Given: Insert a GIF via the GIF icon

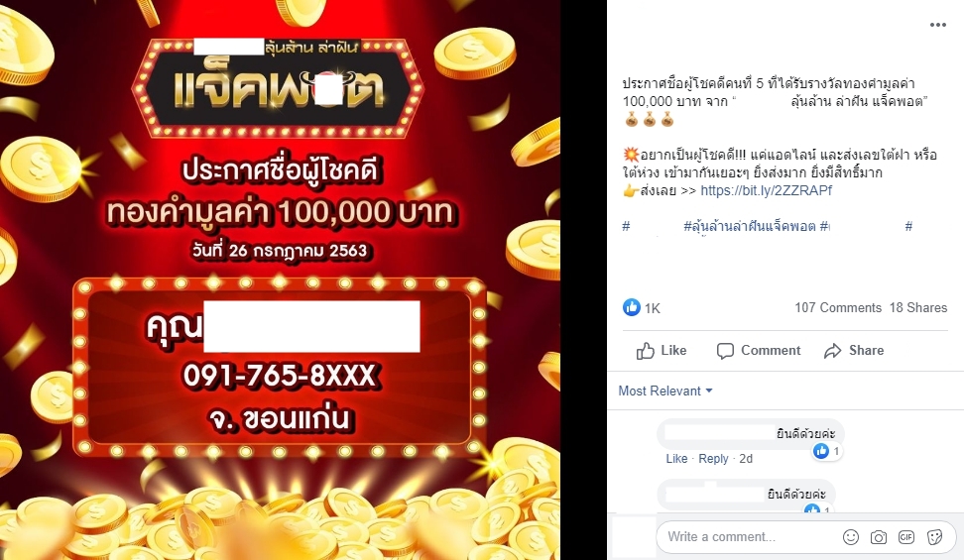Looking at the screenshot, I should pos(906,537).
